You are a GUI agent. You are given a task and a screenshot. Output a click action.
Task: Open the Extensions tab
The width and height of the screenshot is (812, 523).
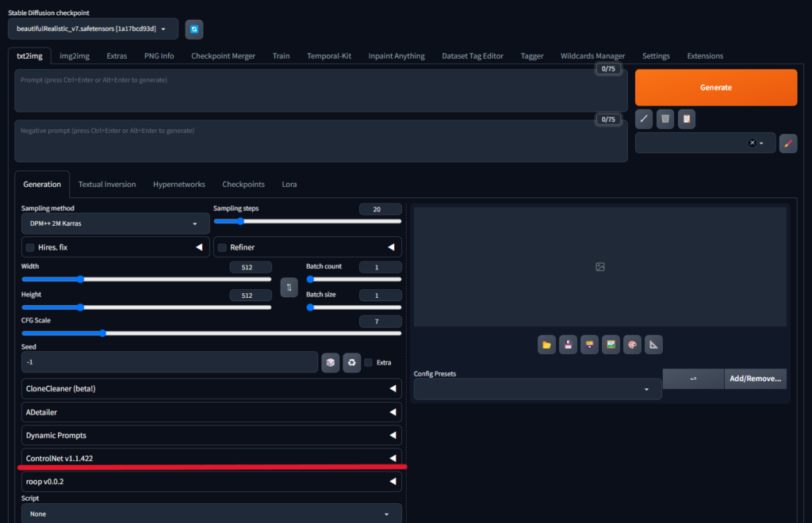click(705, 56)
